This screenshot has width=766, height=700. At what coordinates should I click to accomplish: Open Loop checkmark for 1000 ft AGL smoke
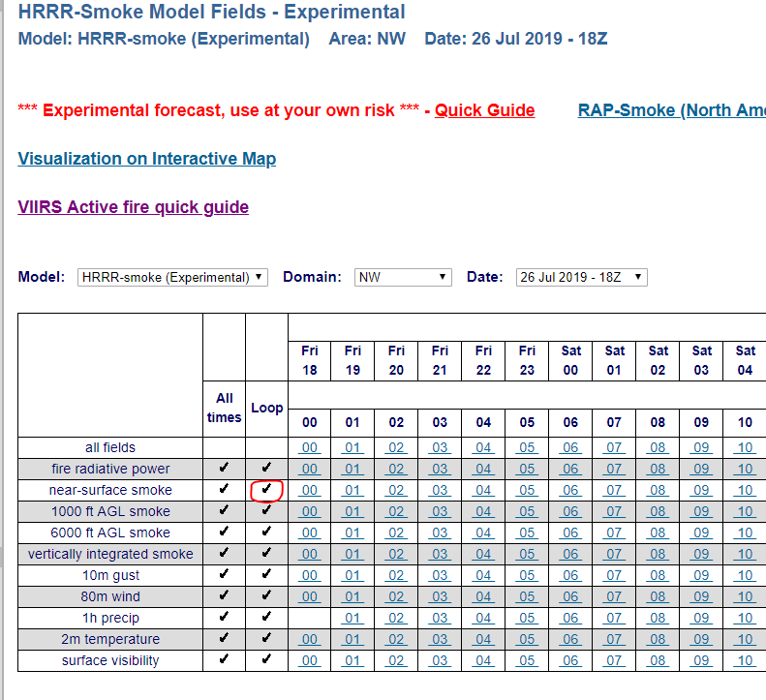(266, 511)
